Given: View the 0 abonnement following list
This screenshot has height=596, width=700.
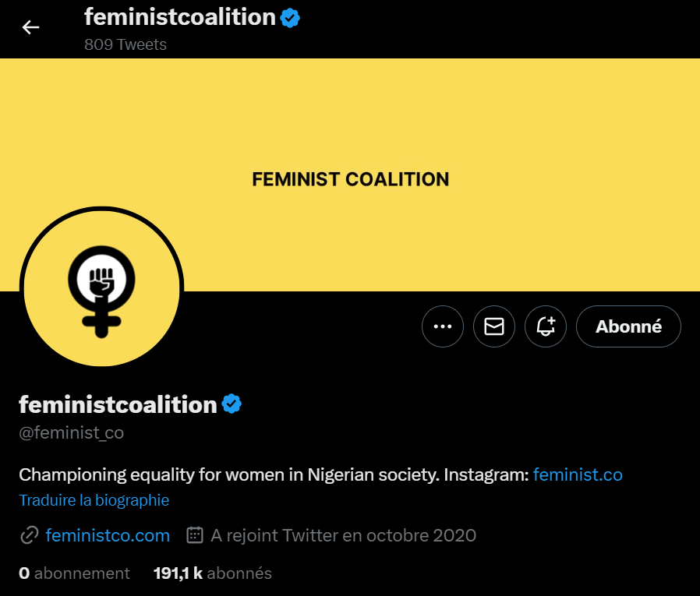Looking at the screenshot, I should [74, 573].
